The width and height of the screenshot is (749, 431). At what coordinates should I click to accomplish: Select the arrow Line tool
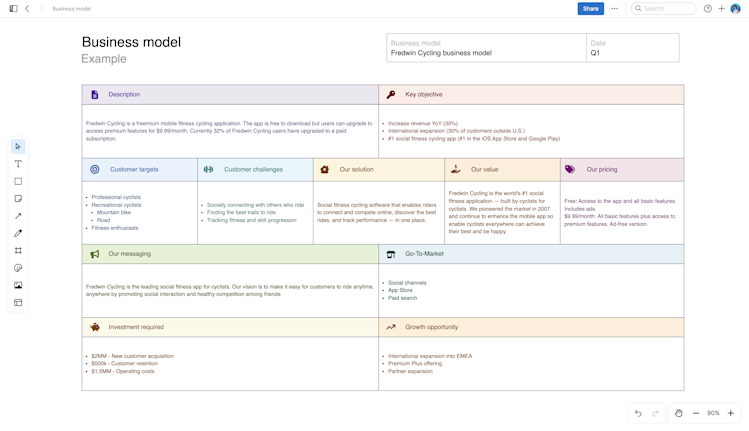(18, 216)
